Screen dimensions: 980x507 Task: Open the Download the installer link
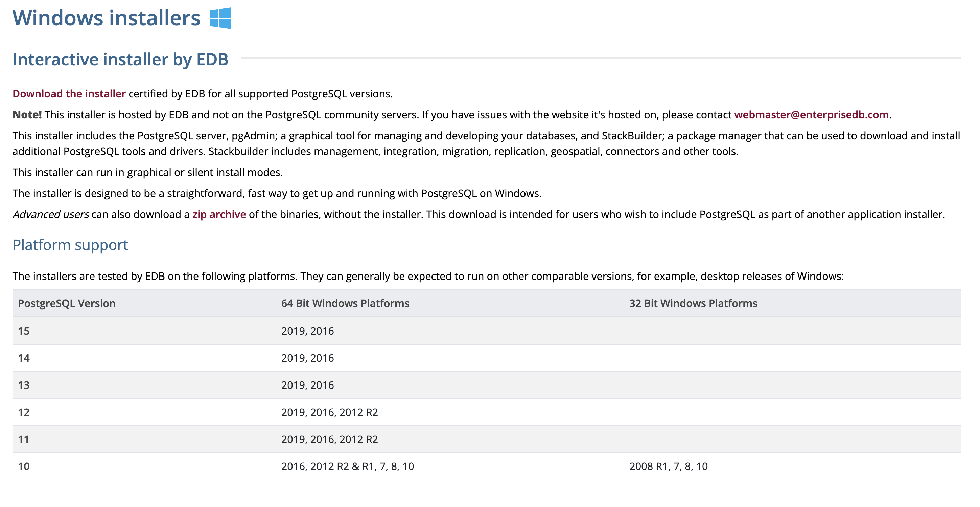pyautogui.click(x=69, y=94)
